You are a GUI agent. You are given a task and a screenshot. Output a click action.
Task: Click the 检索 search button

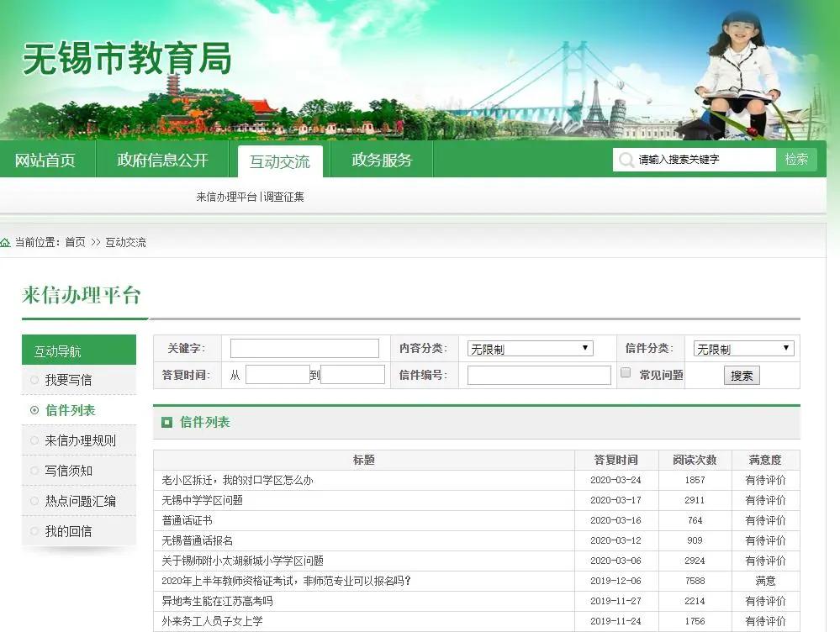pos(795,159)
